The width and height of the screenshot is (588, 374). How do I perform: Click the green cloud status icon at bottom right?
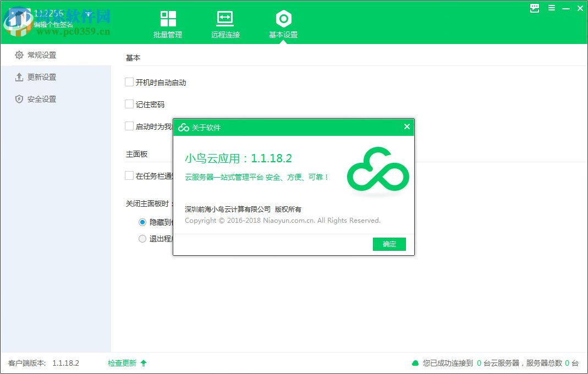tap(415, 363)
